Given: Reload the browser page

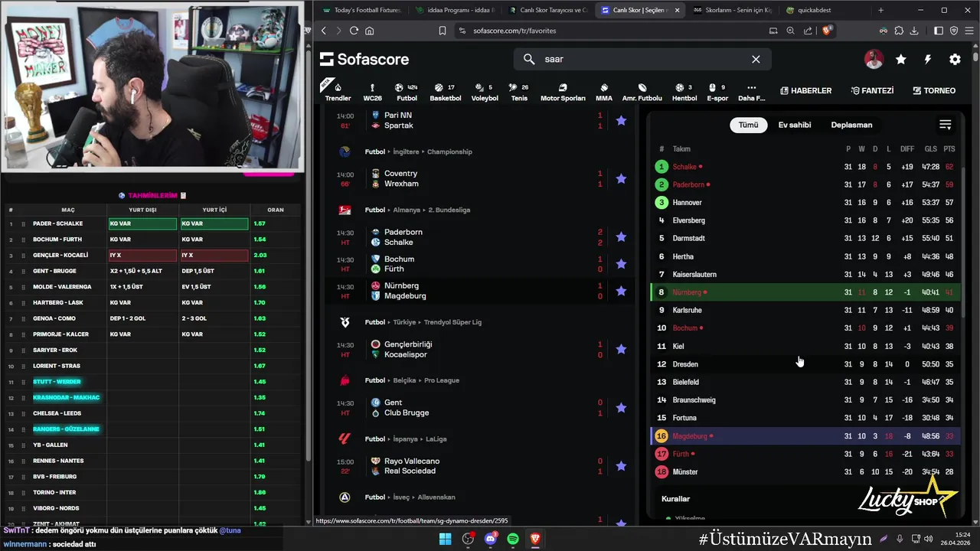Looking at the screenshot, I should [x=354, y=31].
